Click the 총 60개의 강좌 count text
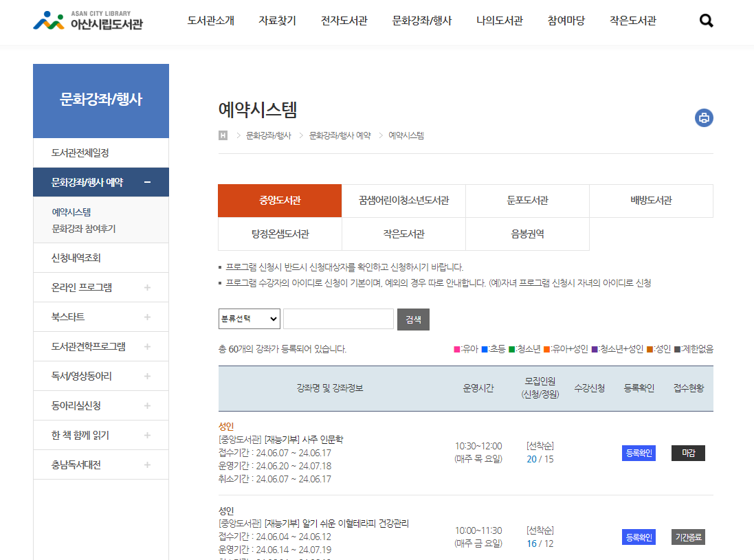The height and width of the screenshot is (560, 754). 282,349
